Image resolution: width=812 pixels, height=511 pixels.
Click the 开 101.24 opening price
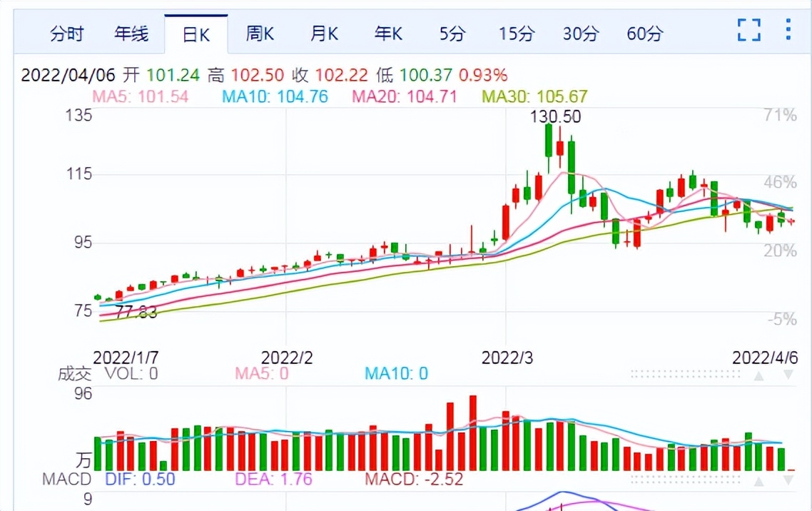point(161,76)
